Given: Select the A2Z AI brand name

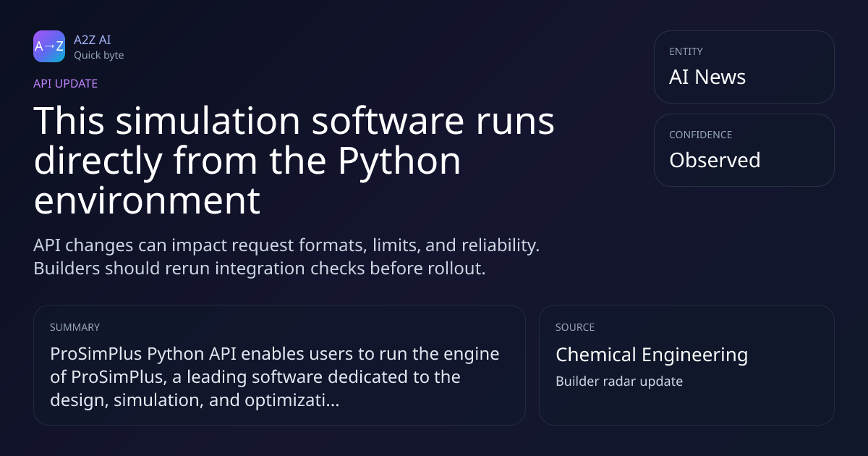Looking at the screenshot, I should pos(92,40).
